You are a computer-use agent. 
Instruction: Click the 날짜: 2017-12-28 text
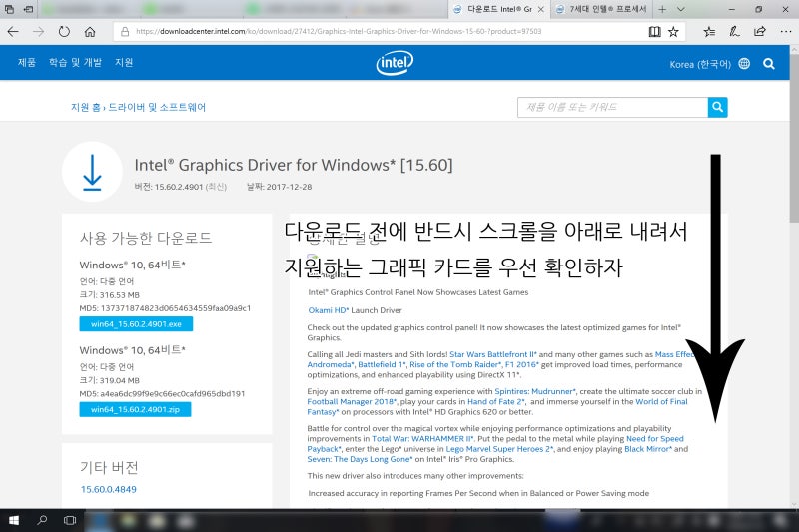[x=280, y=187]
